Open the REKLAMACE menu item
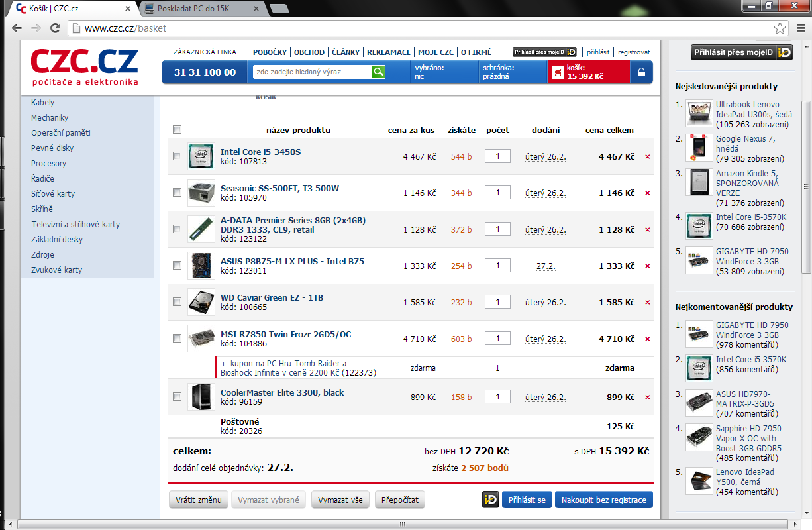Viewport: 812px width, 530px height. tap(389, 52)
